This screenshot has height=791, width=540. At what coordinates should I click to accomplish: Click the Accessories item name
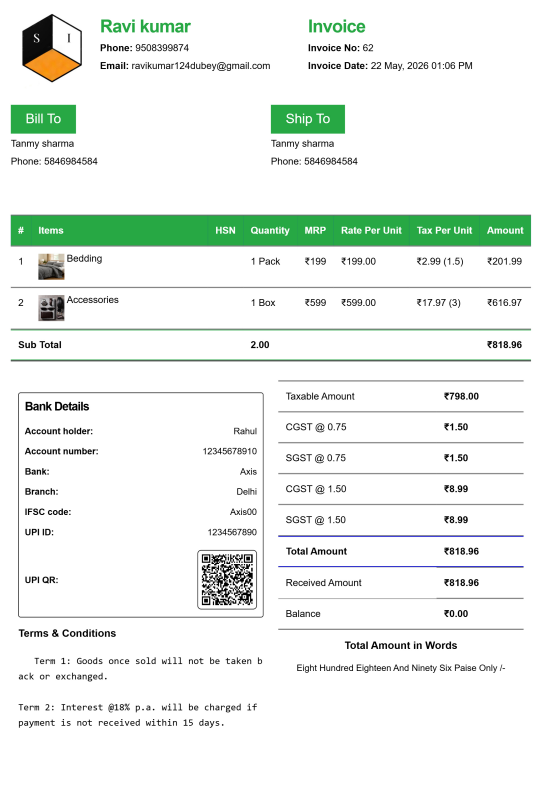tap(92, 300)
